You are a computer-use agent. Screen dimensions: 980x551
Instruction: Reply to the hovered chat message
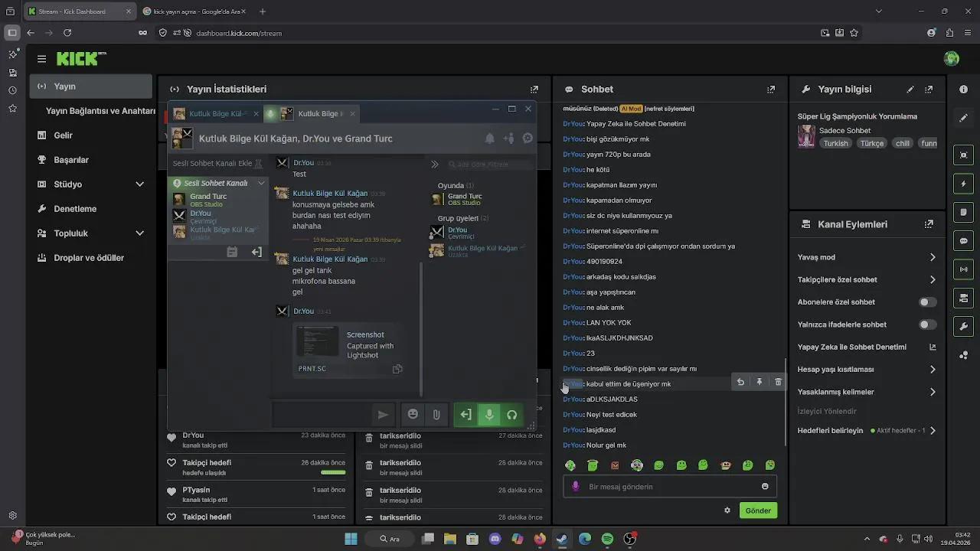[740, 382]
